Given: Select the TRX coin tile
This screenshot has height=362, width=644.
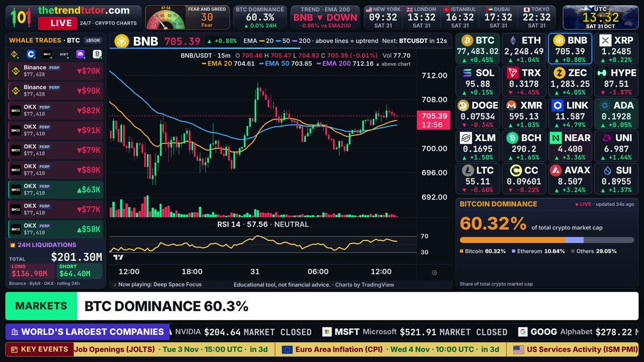Looking at the screenshot, I should point(524,81).
